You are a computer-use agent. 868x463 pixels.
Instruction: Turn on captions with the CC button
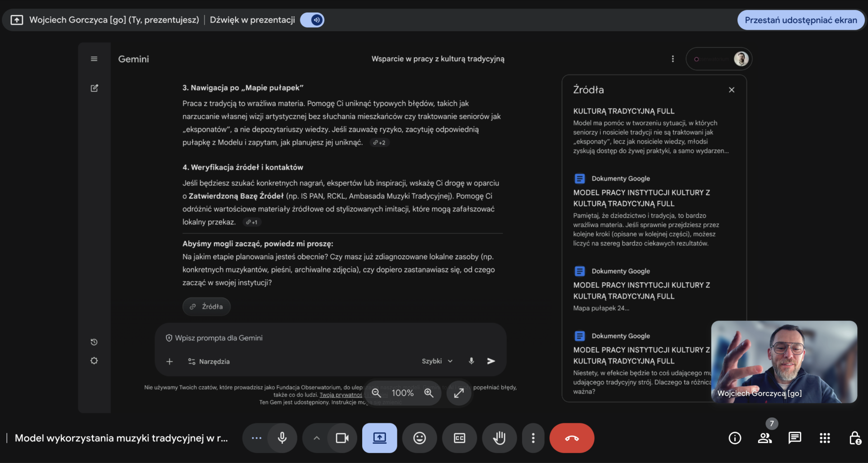[459, 438]
